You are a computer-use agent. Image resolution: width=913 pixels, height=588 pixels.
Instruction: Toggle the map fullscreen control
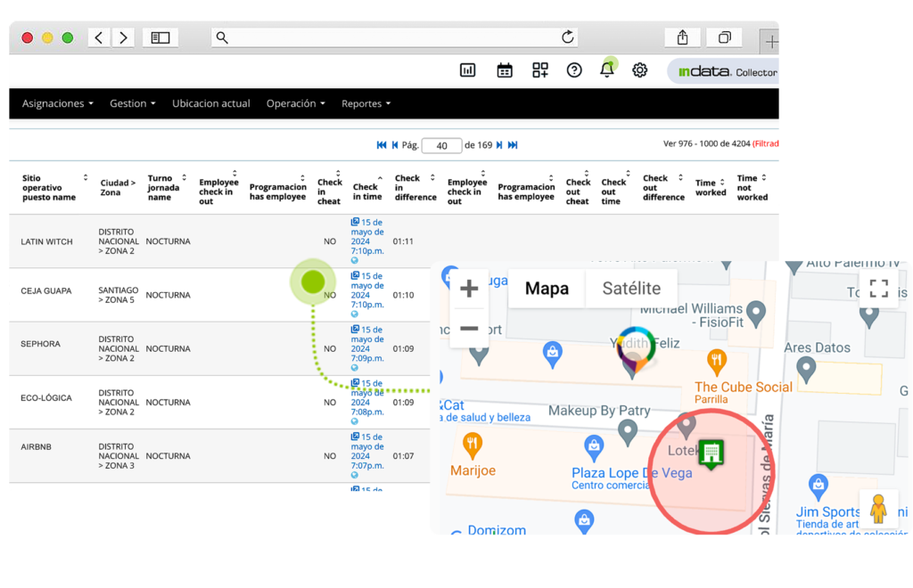pos(879,289)
